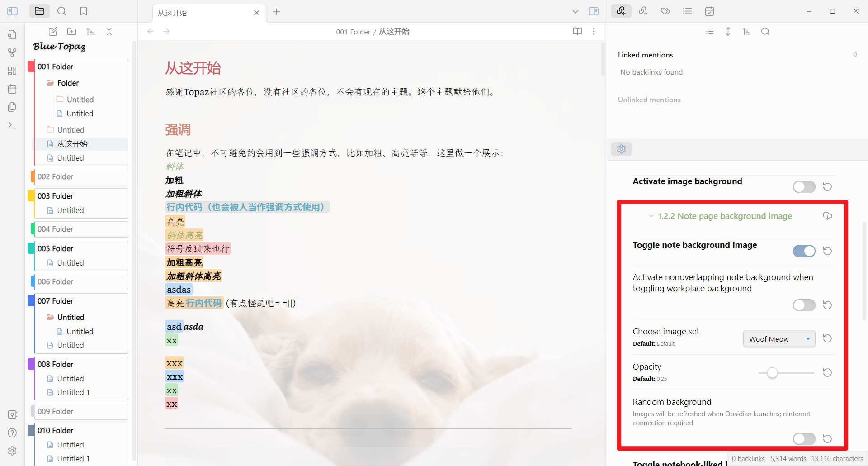Insert template ribbon icon
868x466 pixels.
(x=12, y=107)
